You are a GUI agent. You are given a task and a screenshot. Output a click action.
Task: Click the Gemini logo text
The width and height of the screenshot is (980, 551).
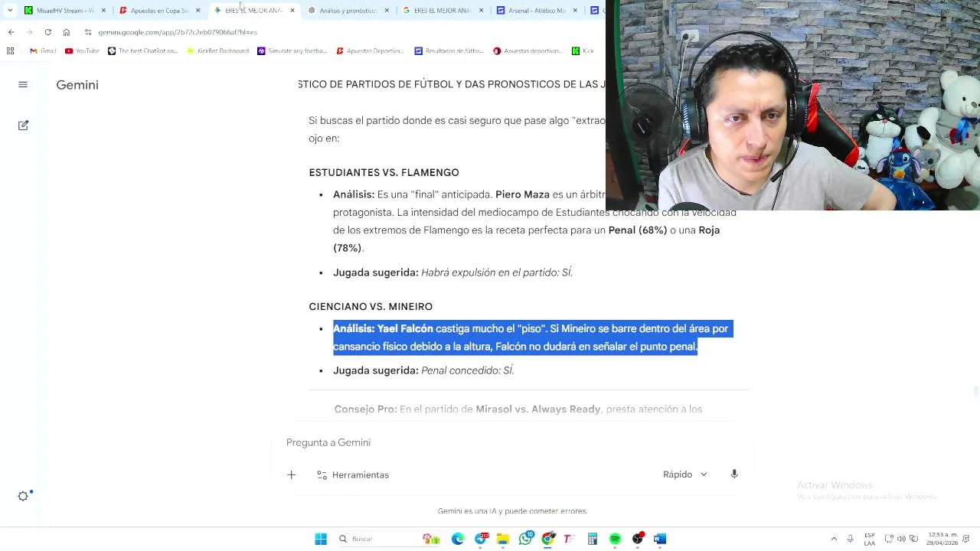pyautogui.click(x=77, y=85)
